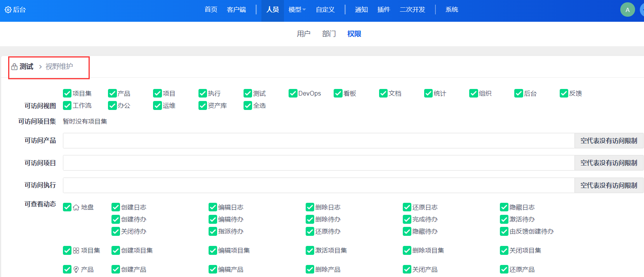Switch to the 部门 tab
This screenshot has height=277, width=644.
click(x=329, y=34)
